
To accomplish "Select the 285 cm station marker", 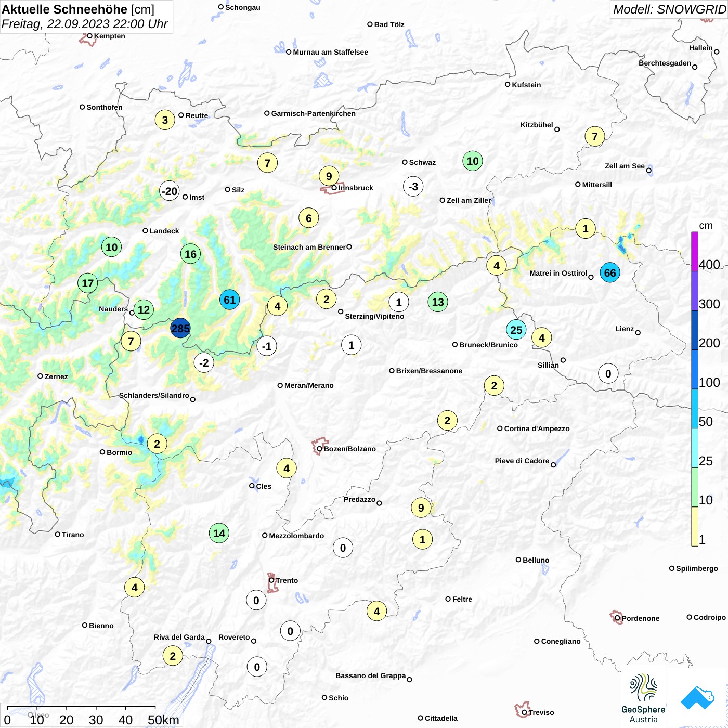I will tap(180, 329).
